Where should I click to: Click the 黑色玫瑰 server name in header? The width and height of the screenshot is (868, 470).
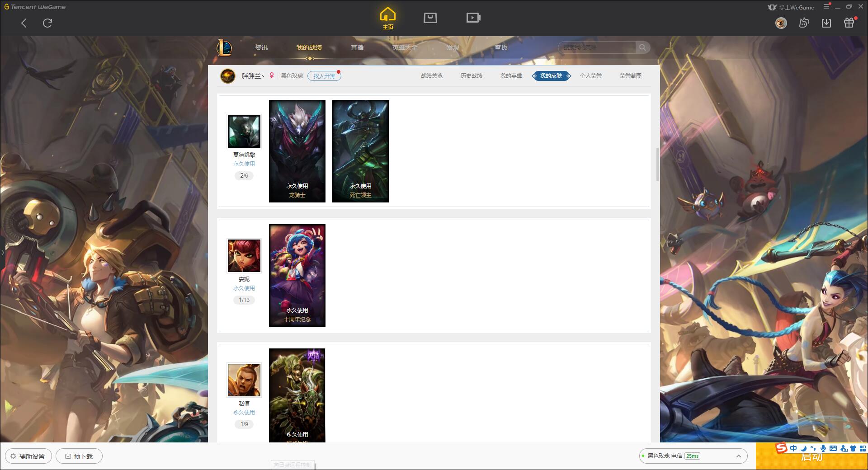pyautogui.click(x=292, y=76)
